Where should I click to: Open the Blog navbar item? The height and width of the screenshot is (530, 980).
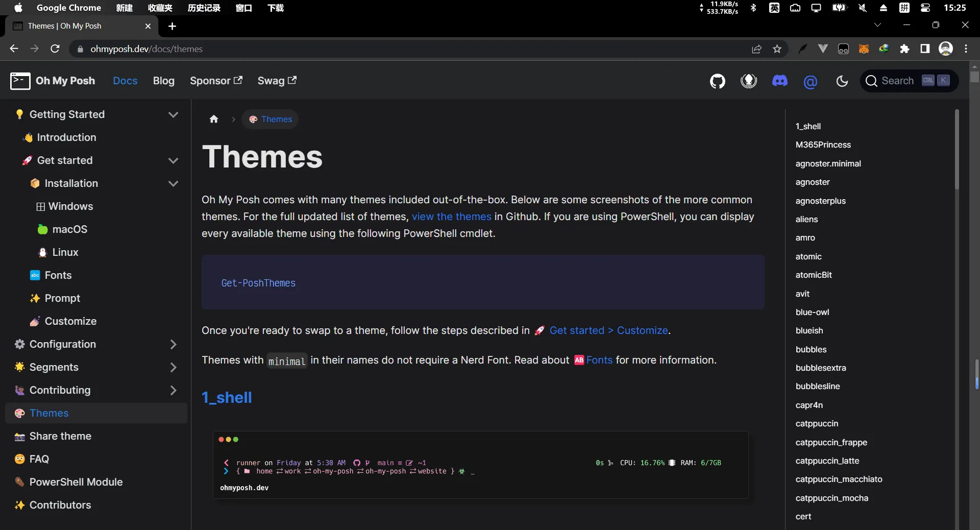[x=163, y=81]
